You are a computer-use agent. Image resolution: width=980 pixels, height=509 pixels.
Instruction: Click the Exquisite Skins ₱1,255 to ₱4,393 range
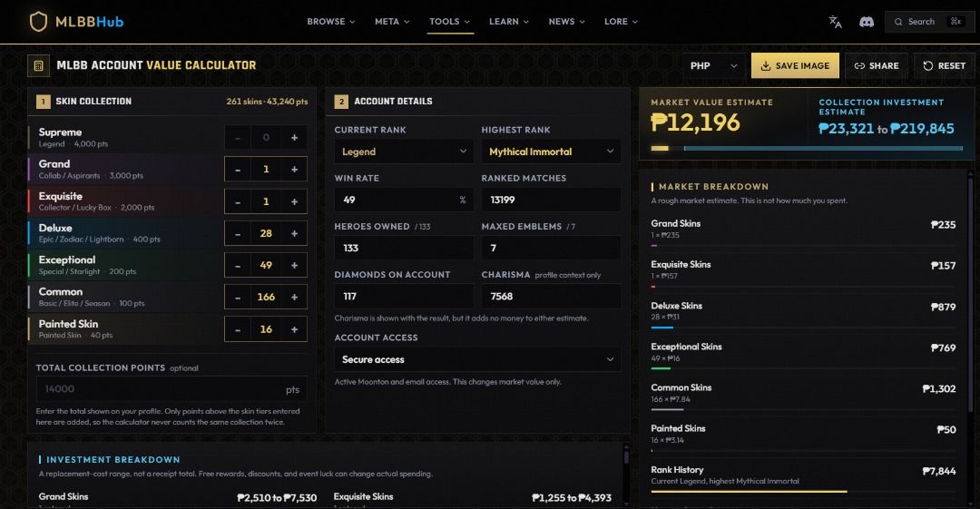coord(572,498)
